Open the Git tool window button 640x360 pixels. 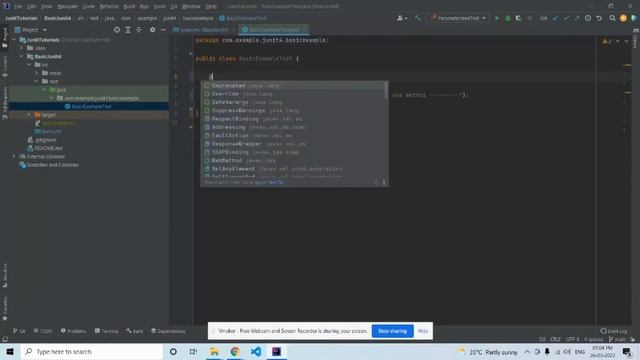[19, 331]
